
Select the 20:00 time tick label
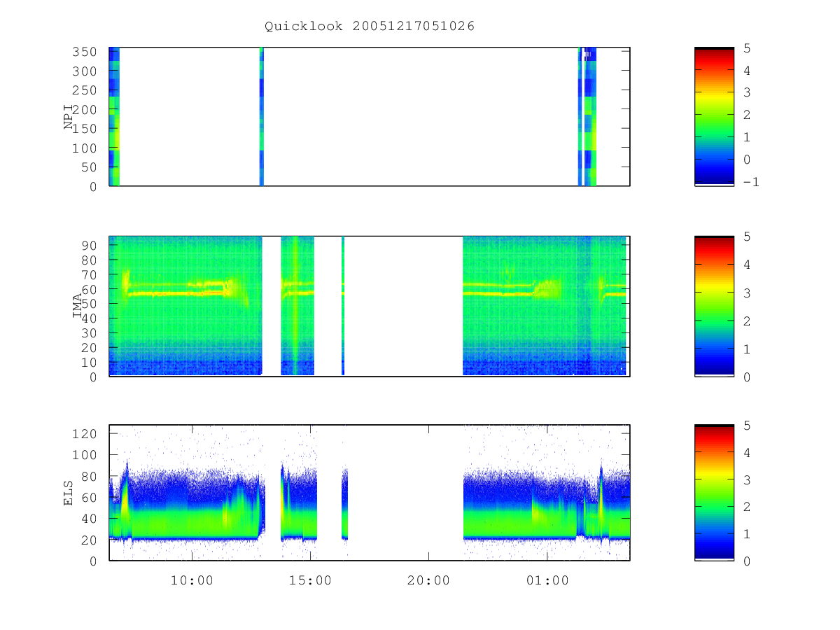point(428,580)
